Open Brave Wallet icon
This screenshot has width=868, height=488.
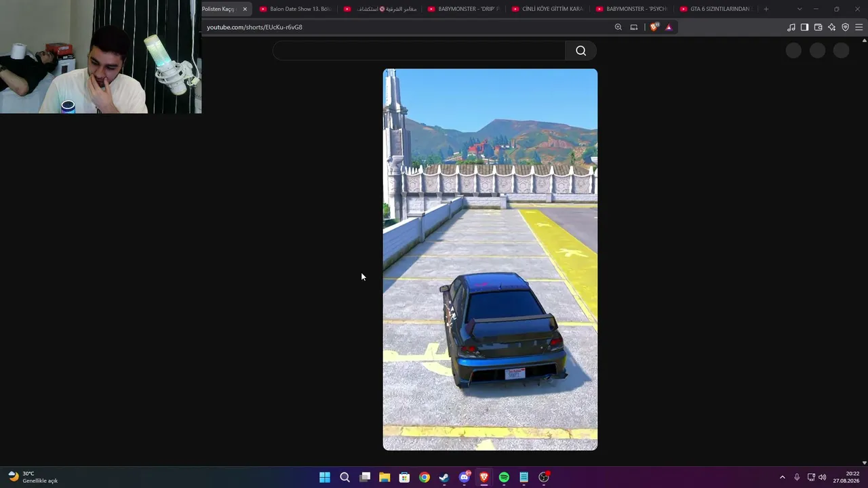click(x=818, y=27)
